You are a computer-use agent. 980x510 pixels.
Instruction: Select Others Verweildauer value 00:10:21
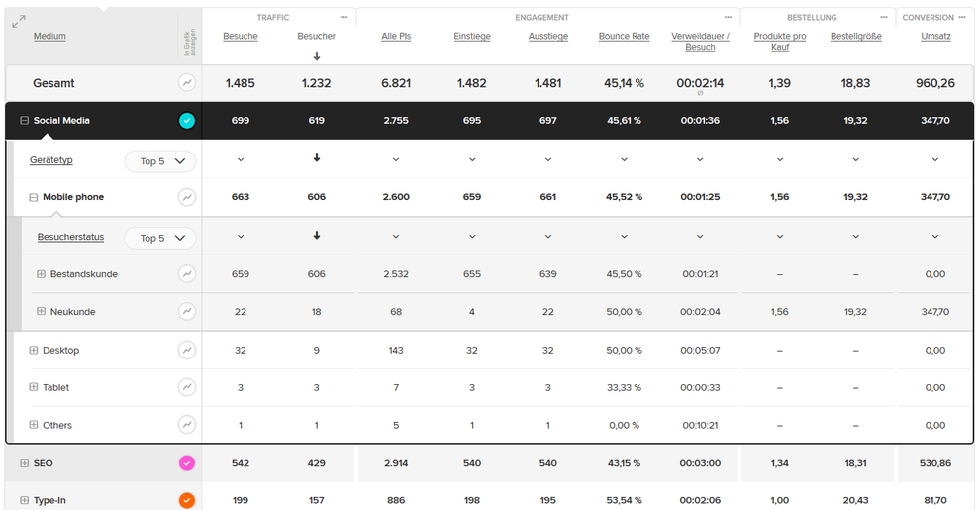700,425
